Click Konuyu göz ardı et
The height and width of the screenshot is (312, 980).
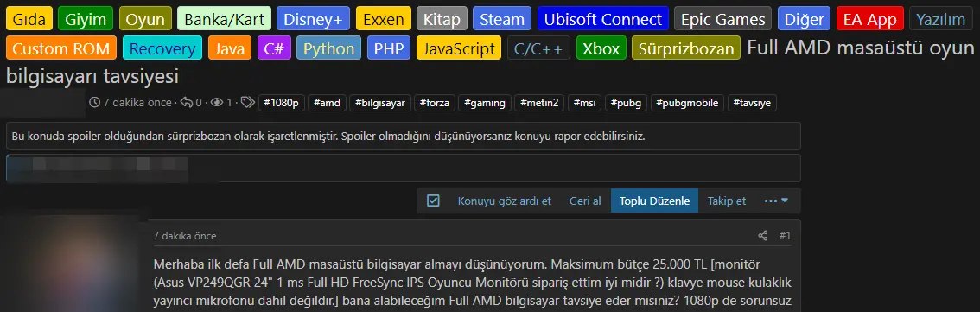pyautogui.click(x=505, y=201)
